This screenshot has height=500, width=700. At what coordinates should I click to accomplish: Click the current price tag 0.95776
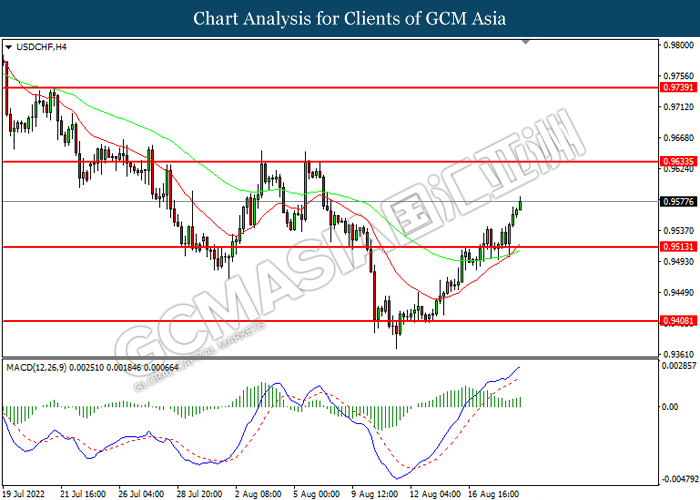678,202
